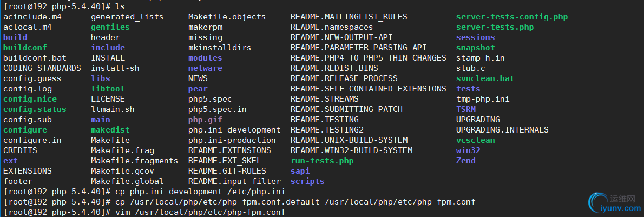Select 'buildconf.bat' in the listing
The width and height of the screenshot is (644, 217).
[x=35, y=58]
